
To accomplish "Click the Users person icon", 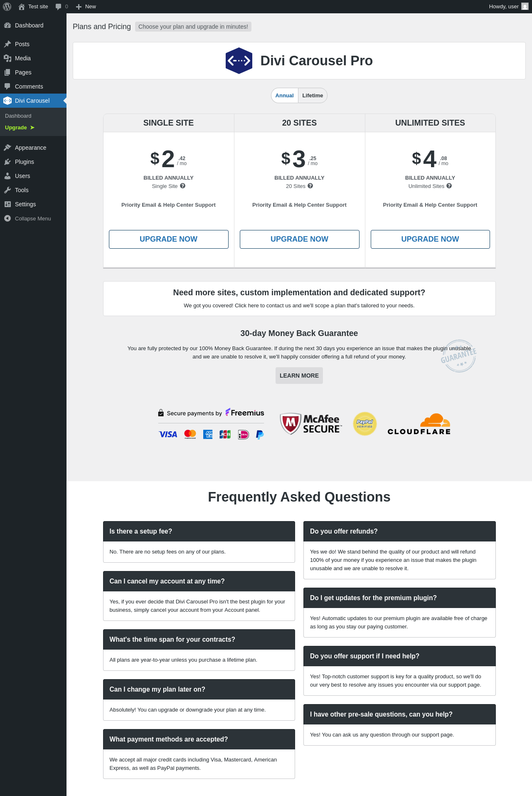I will tap(7, 176).
